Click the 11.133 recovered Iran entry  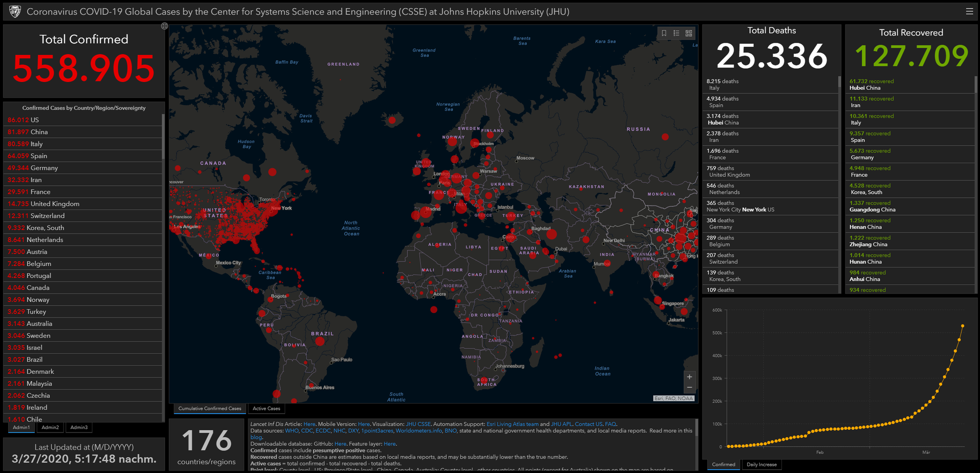[x=911, y=102]
